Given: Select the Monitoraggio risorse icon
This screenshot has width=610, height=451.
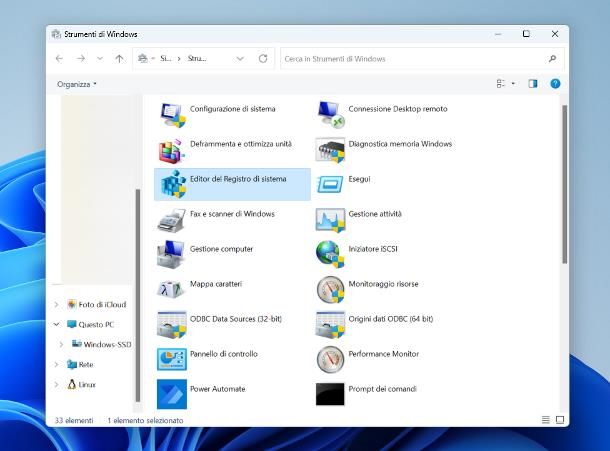Looking at the screenshot, I should (x=330, y=290).
